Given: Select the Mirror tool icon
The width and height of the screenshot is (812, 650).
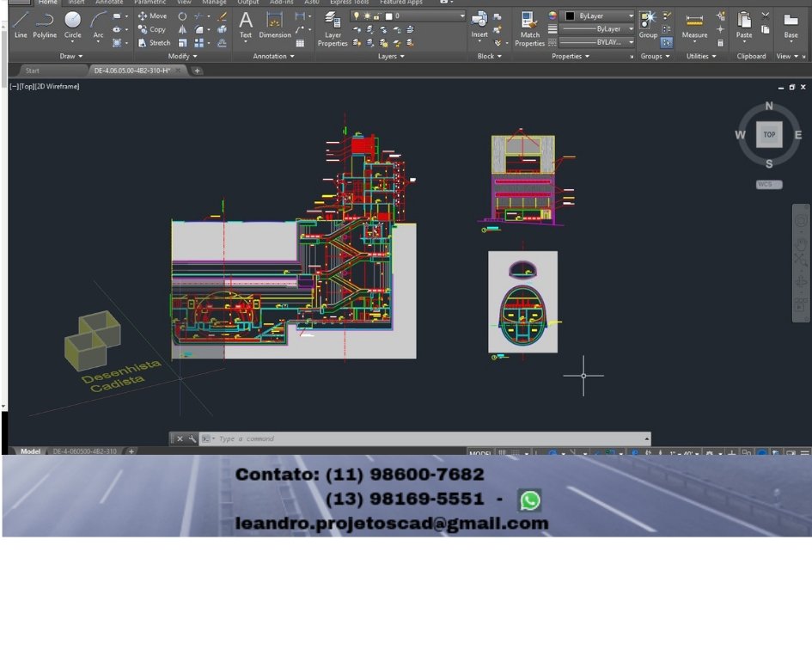Looking at the screenshot, I should [x=182, y=29].
